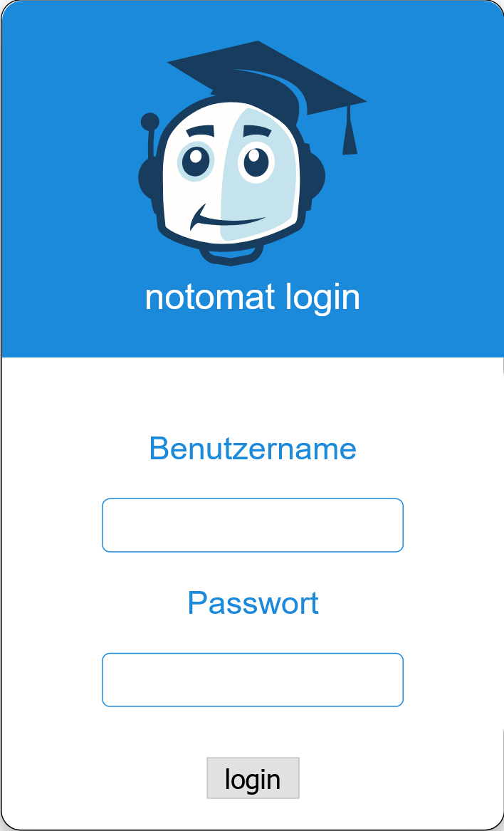Click the robot's antenna ball
The image size is (504, 831).
(150, 122)
